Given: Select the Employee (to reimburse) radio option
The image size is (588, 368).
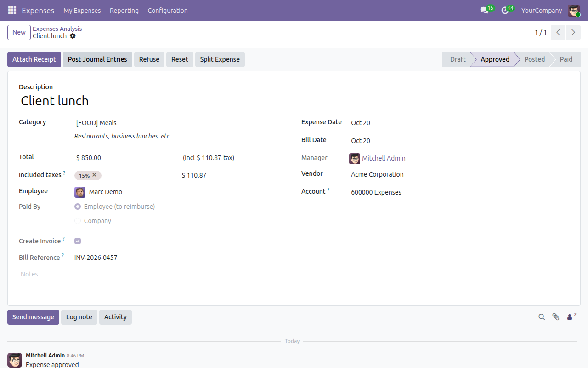Looking at the screenshot, I should [78, 207].
